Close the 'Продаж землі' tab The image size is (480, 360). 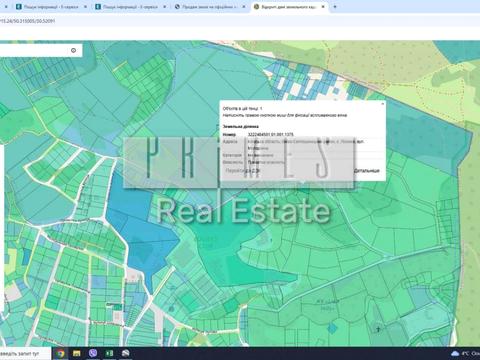(244, 6)
